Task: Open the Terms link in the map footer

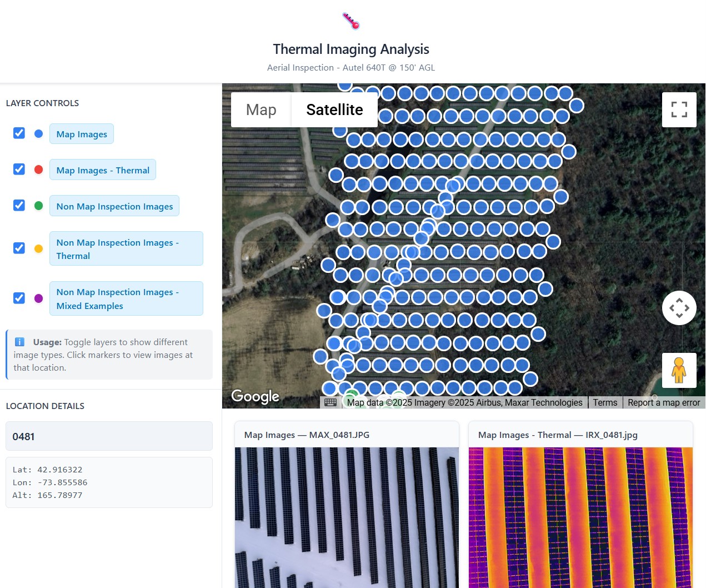Action: (x=604, y=402)
